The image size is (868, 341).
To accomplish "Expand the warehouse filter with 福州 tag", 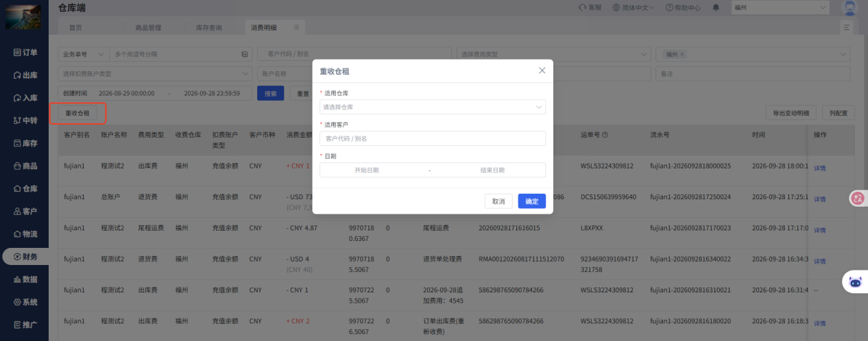I will (753, 54).
